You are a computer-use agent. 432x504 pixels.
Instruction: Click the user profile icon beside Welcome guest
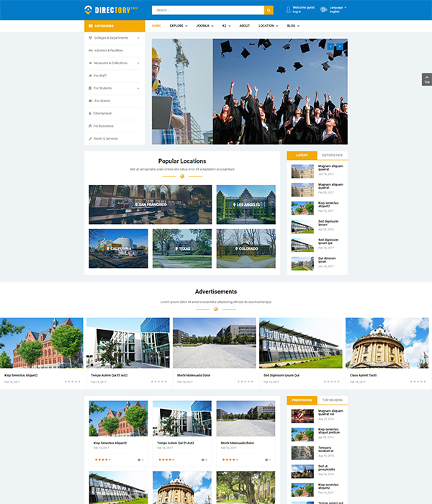pyautogui.click(x=288, y=9)
